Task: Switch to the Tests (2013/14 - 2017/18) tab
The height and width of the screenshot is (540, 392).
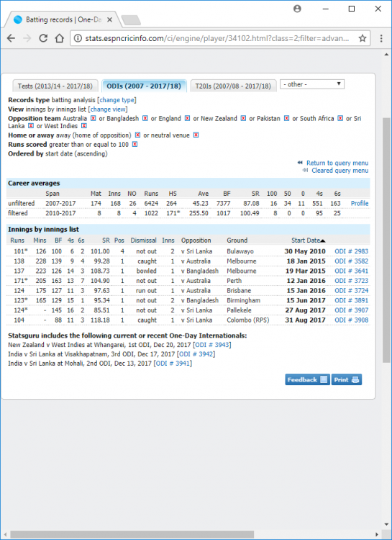Action: (55, 86)
